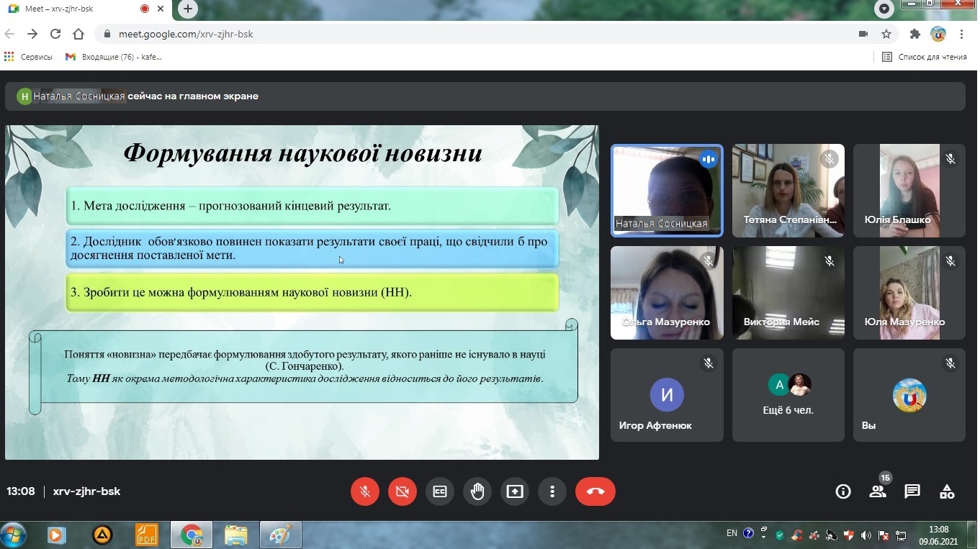980x549 pixels.
Task: Open the Chrome extensions menu
Action: click(915, 34)
